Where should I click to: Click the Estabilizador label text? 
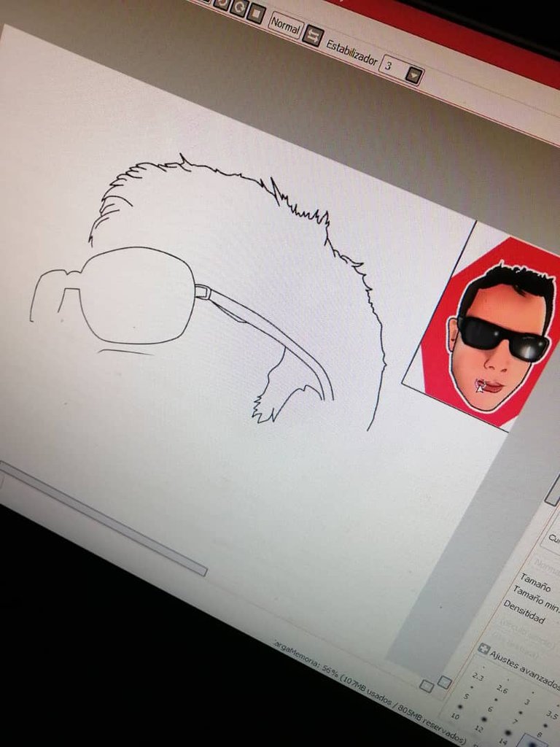351,53
